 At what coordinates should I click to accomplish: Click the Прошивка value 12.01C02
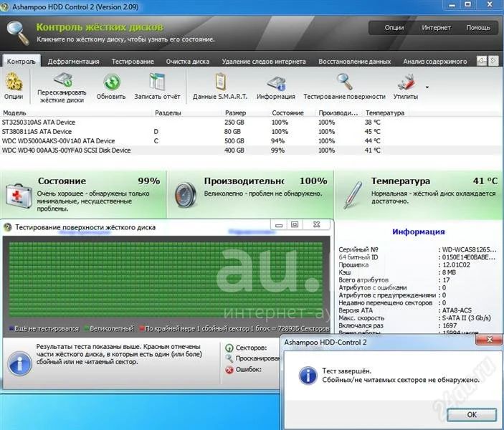[456, 265]
